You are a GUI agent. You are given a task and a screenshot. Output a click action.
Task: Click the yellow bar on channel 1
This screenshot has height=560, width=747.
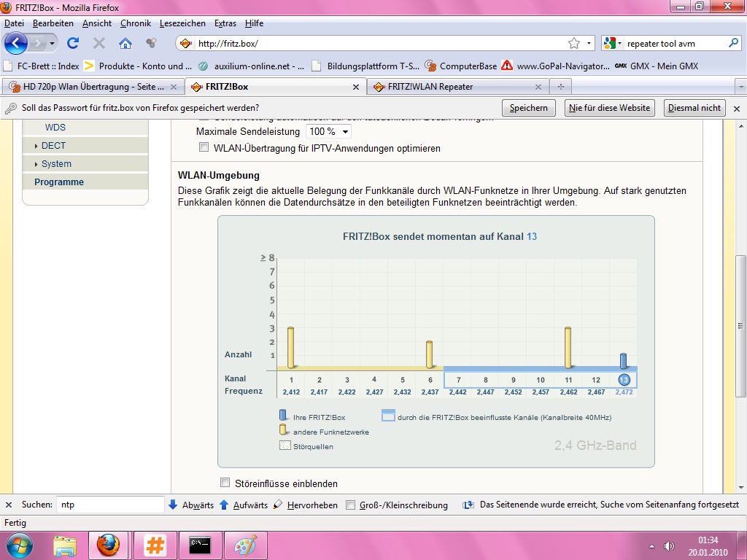(290, 348)
